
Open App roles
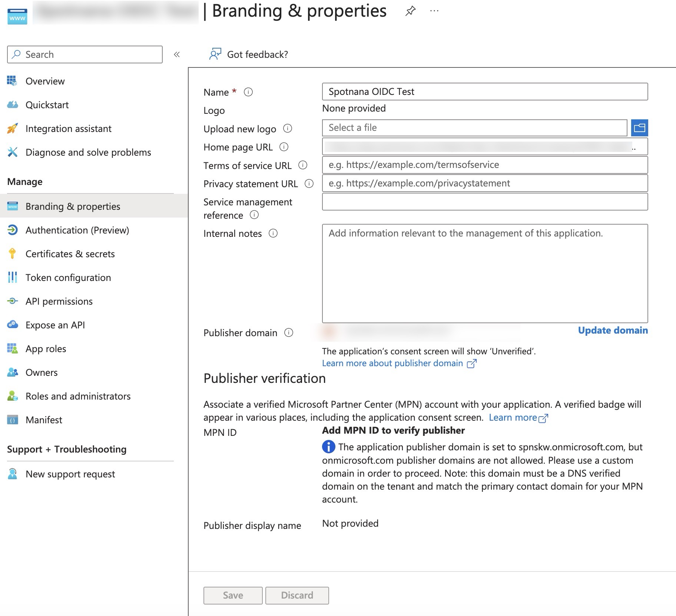tap(46, 349)
